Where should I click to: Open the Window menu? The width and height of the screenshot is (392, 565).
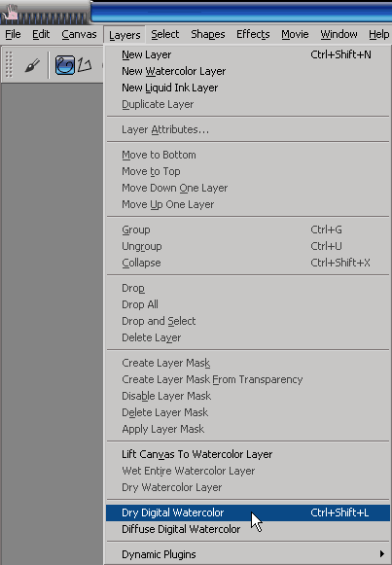coord(339,35)
